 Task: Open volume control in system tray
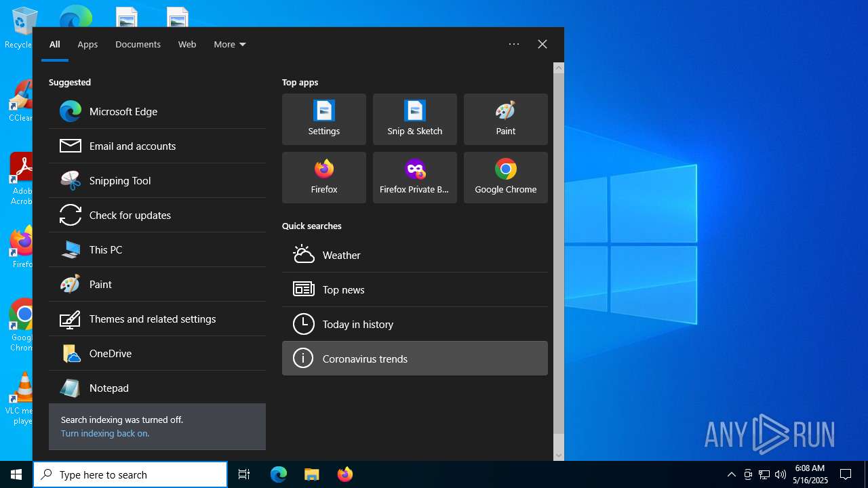(781, 474)
